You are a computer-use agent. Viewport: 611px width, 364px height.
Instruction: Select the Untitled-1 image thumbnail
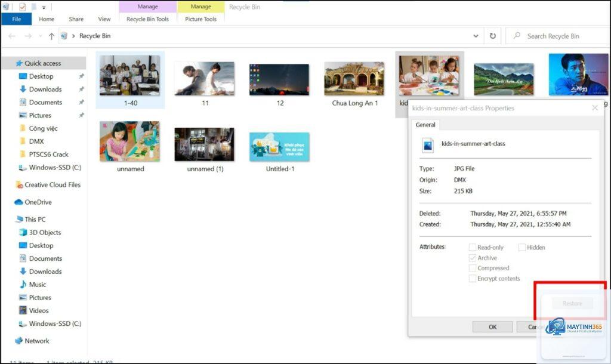click(x=279, y=147)
